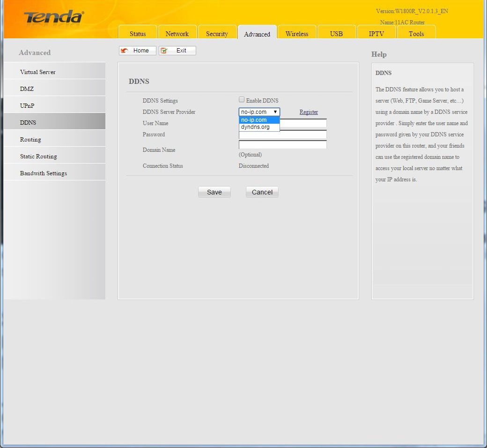The image size is (487, 448).
Task: Click the Tenda logo
Action: 53,17
